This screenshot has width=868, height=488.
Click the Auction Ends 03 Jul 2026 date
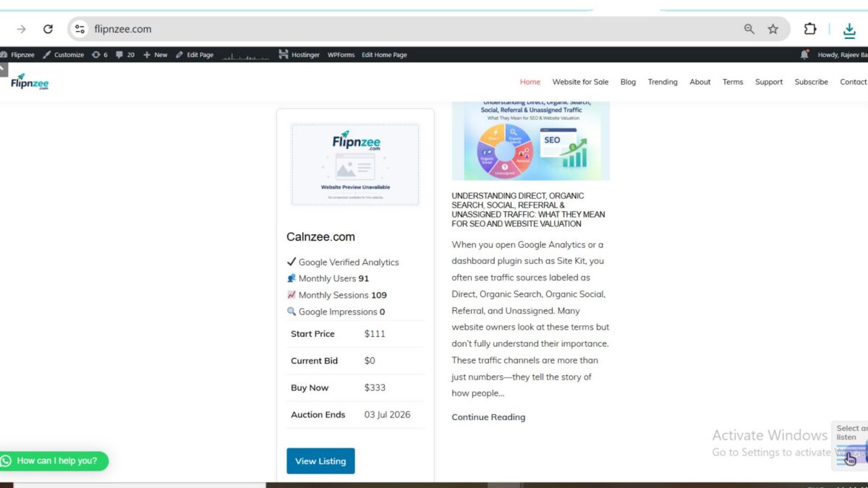click(387, 415)
